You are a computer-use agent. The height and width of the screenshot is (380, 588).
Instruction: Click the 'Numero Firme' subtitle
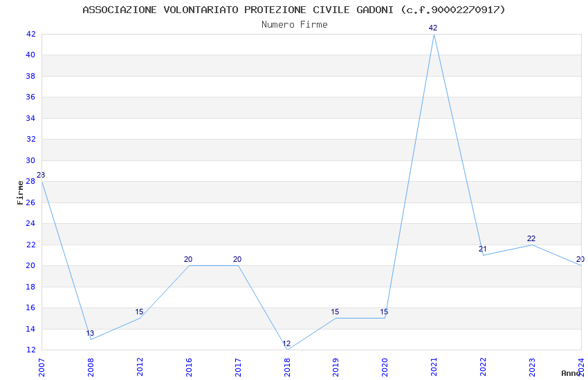[x=295, y=25]
